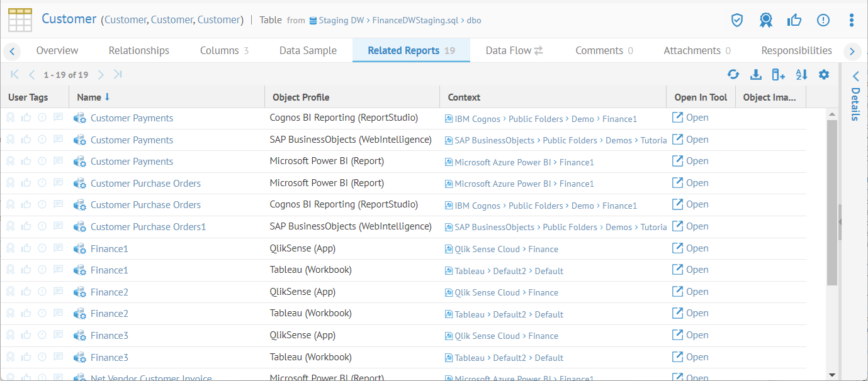Screen dimensions: 868x381
Task: Click the warning exclamation icon in header
Action: point(823,20)
